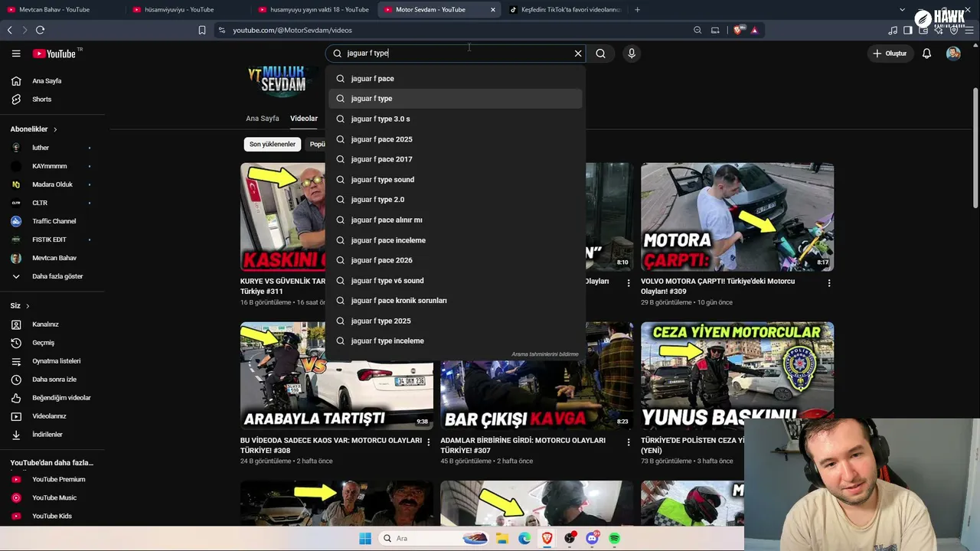This screenshot has width=980, height=551.
Task: Reload the current page
Action: pos(40,30)
